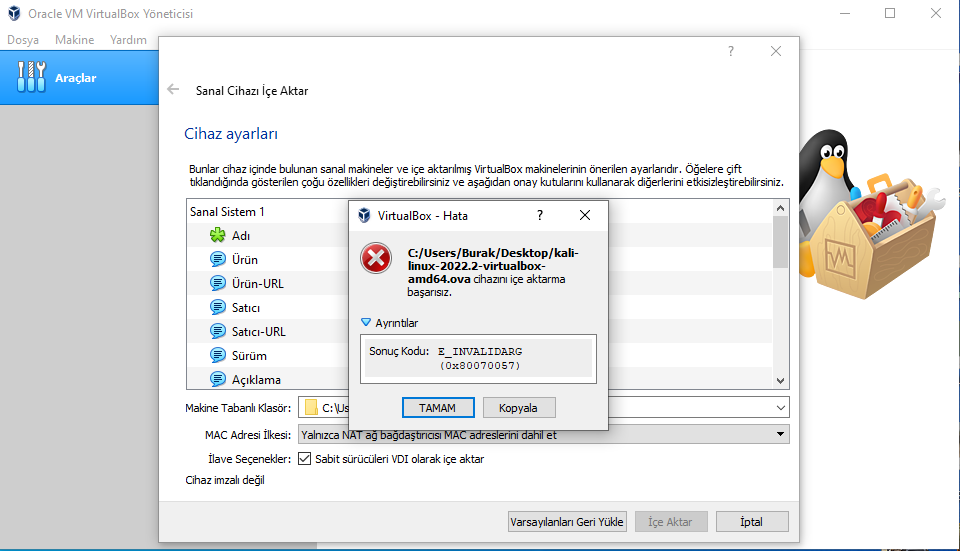Click the settings list scrollbar thumb
This screenshot has width=960, height=551.
point(781,242)
